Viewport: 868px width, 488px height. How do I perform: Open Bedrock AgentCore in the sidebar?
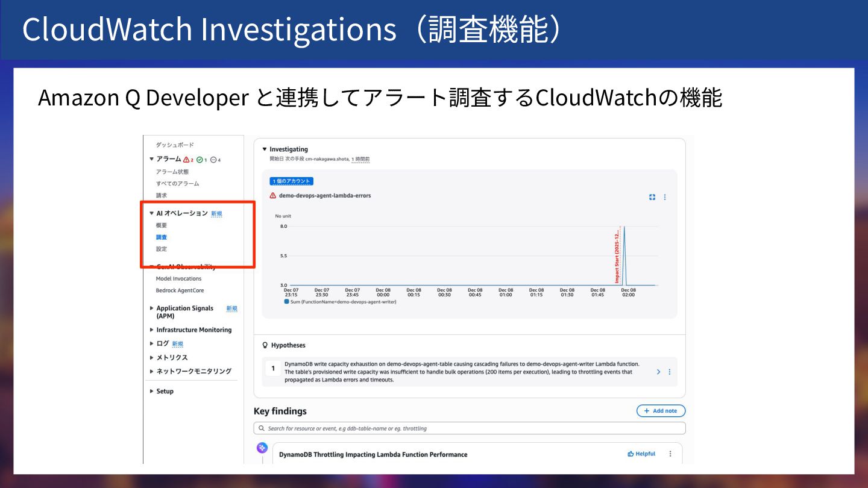click(x=180, y=290)
